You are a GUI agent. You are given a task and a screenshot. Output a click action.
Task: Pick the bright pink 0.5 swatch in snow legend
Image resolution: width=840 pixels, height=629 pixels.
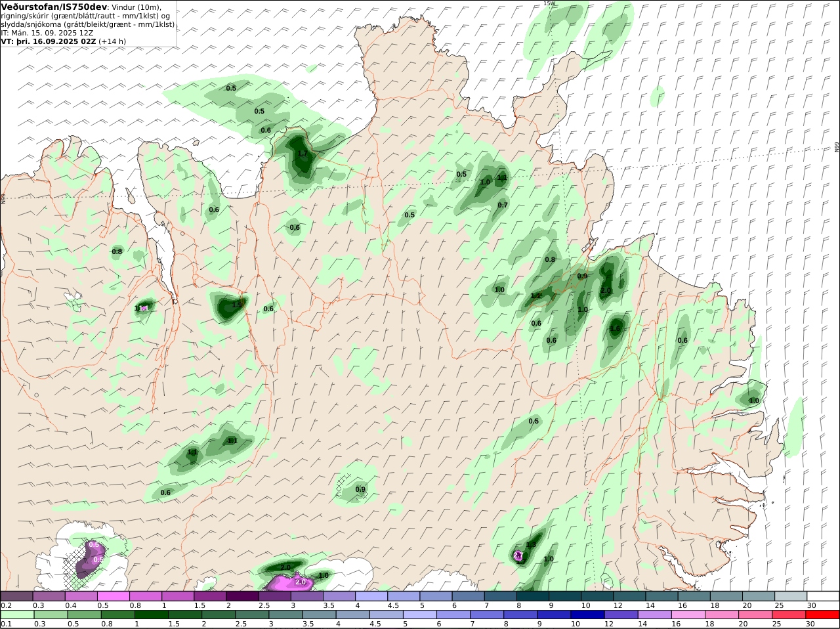(114, 596)
